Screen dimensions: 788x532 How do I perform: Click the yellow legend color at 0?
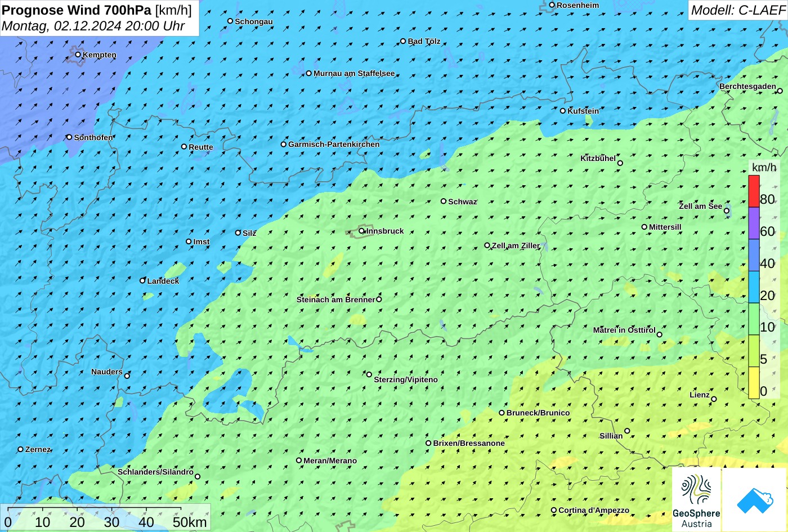[754, 383]
